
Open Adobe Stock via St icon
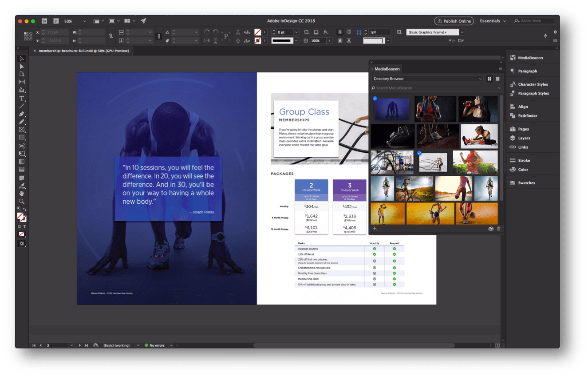click(x=56, y=21)
